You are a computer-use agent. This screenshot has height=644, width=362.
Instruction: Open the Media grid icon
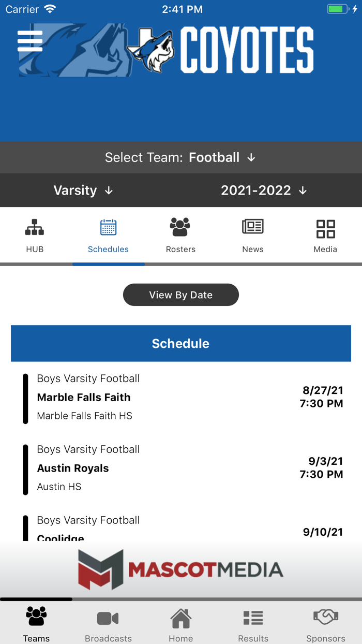click(325, 226)
